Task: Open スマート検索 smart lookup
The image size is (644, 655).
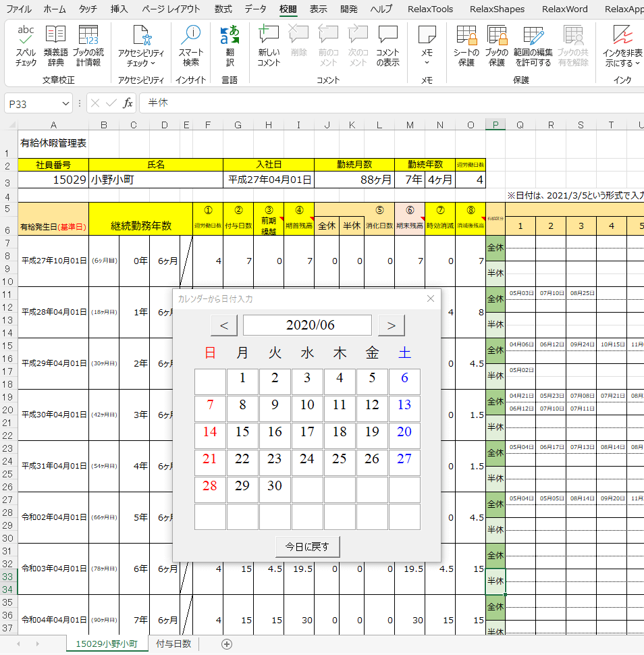Action: point(191,45)
